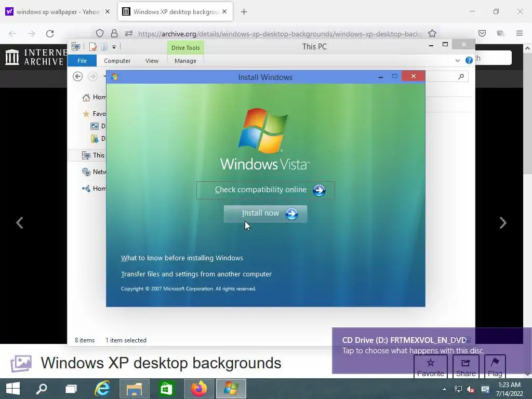532x399 pixels.
Task: Launch Internet Explorer from taskbar
Action: click(x=102, y=389)
